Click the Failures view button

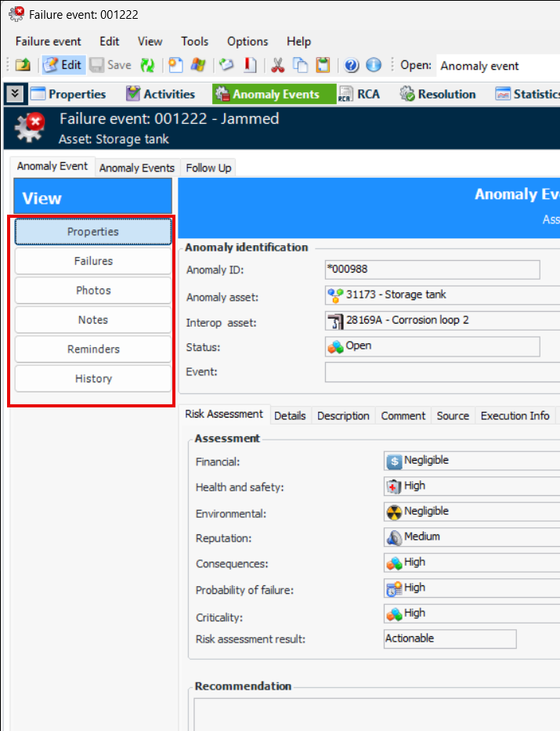(x=93, y=261)
